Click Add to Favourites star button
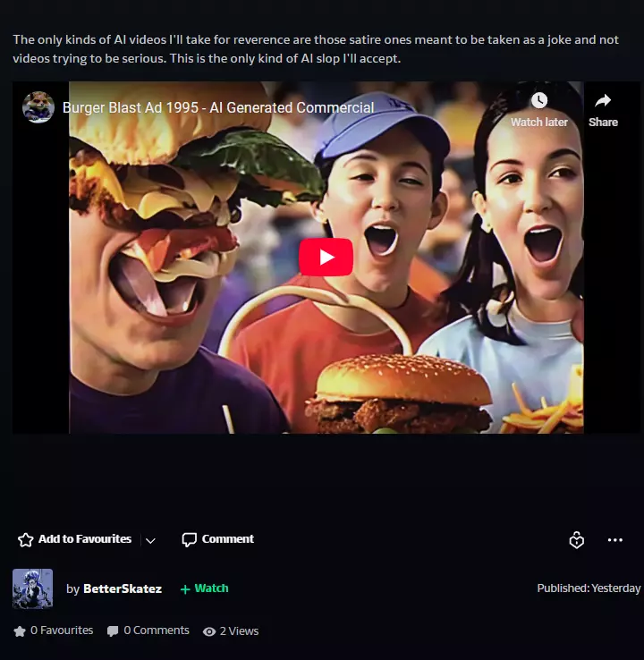 [x=74, y=539]
